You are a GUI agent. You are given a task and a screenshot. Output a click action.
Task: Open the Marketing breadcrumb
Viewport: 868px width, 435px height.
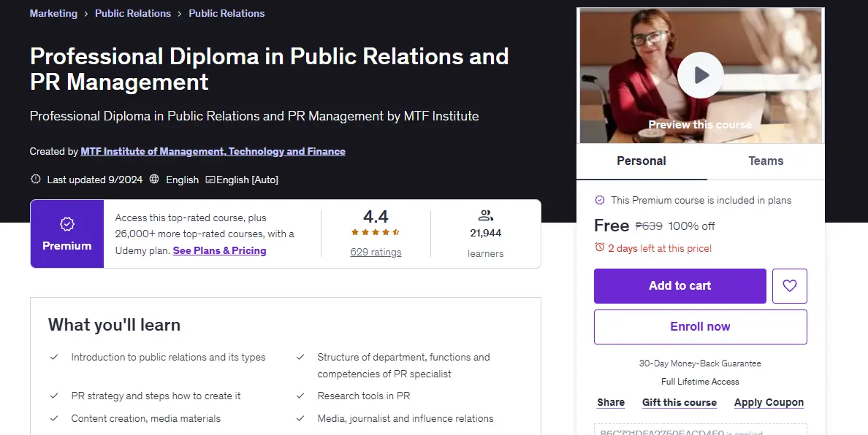click(53, 13)
